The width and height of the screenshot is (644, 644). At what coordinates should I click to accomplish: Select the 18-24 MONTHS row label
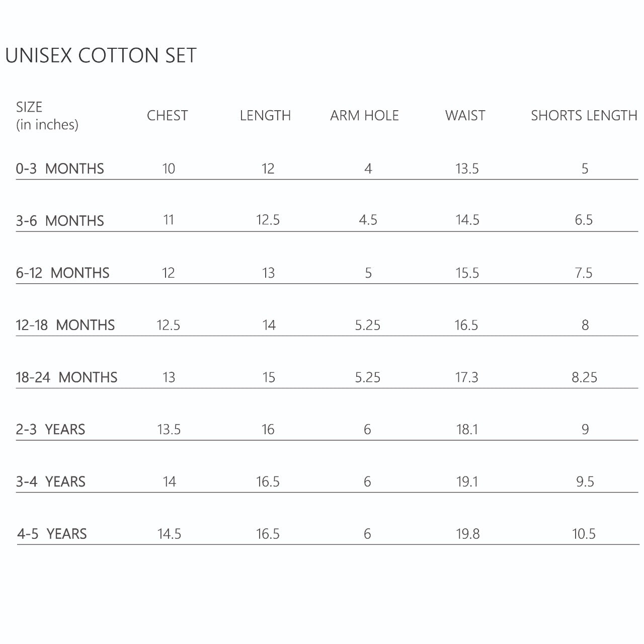pyautogui.click(x=66, y=377)
